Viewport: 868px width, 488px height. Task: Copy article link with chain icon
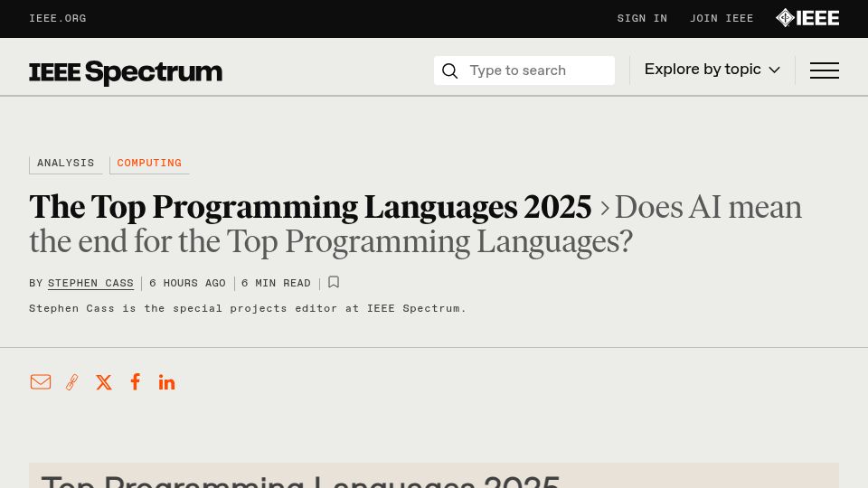coord(72,381)
